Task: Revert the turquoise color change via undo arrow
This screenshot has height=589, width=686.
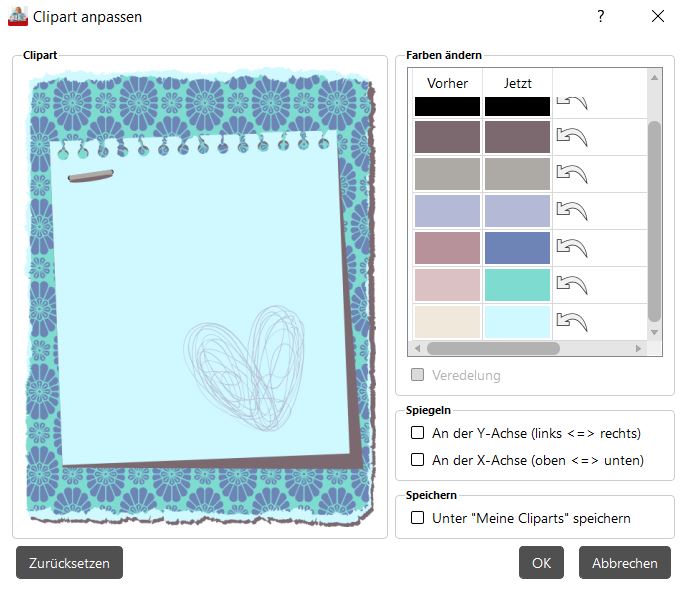Action: pyautogui.click(x=572, y=285)
